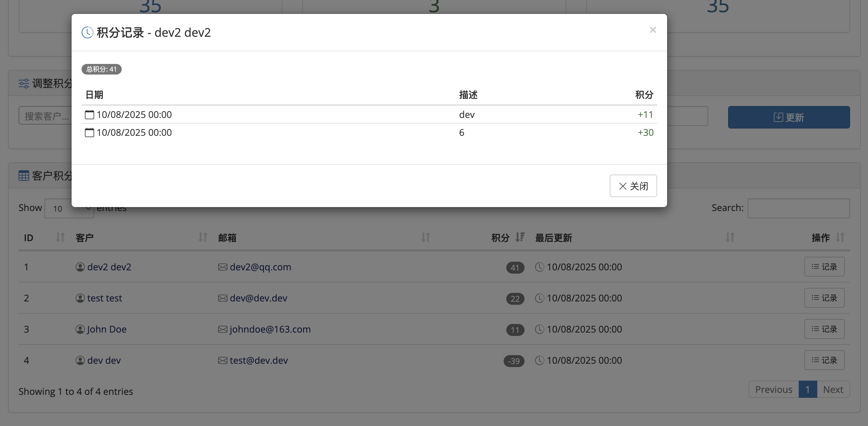868x426 pixels.
Task: Click the dev2@qq.com email link
Action: (x=260, y=267)
